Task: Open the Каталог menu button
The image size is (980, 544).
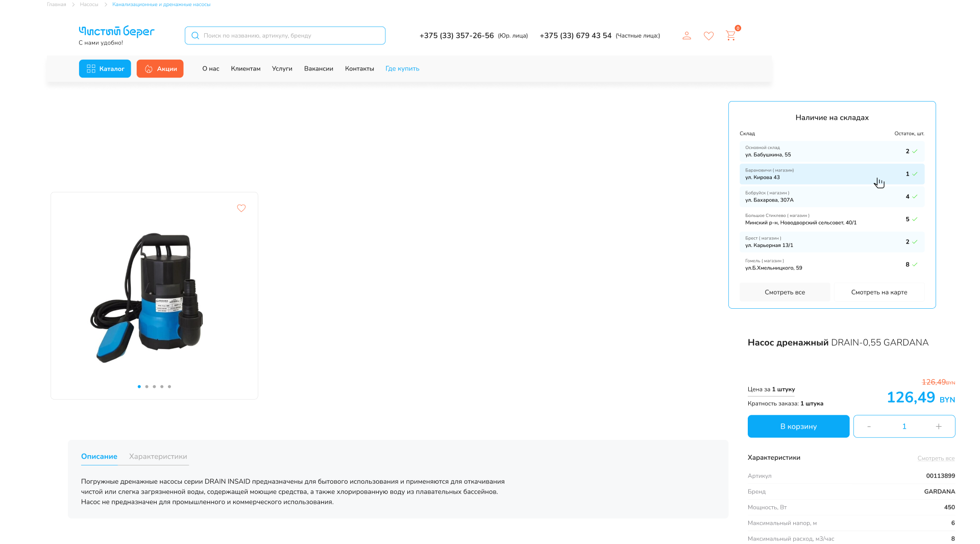Action: pyautogui.click(x=105, y=69)
